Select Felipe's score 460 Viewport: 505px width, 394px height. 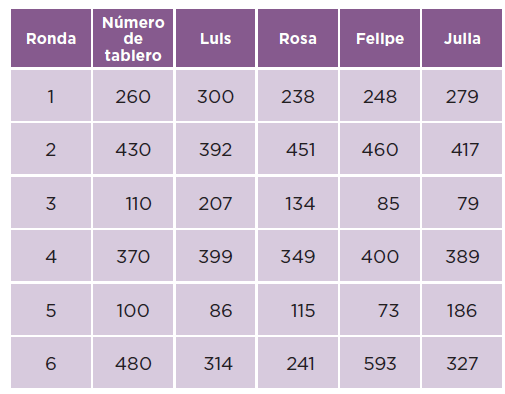[x=380, y=149]
